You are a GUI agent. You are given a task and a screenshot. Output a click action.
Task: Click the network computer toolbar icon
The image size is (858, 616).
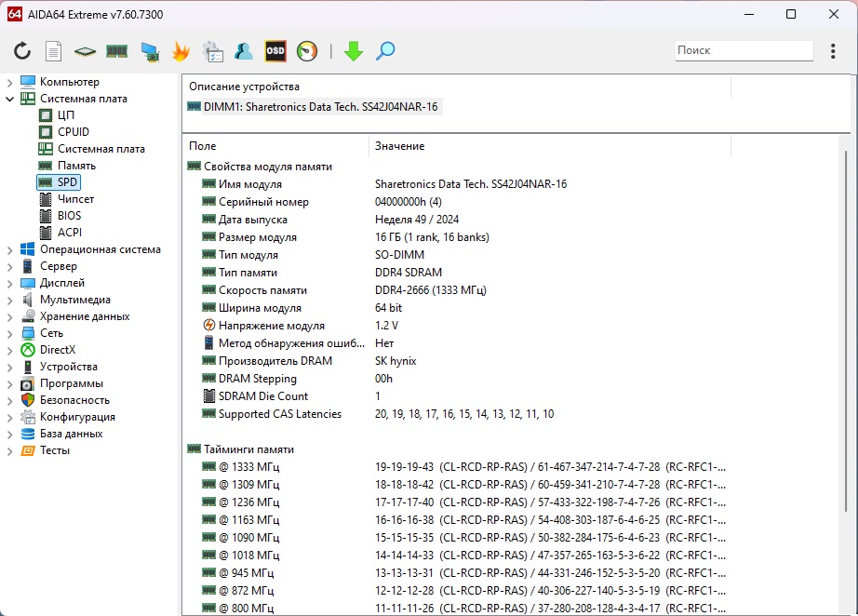(150, 51)
